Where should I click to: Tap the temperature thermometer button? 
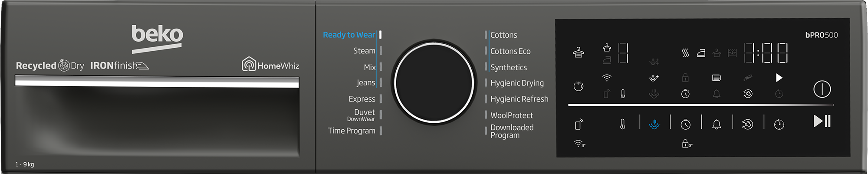pyautogui.click(x=622, y=125)
